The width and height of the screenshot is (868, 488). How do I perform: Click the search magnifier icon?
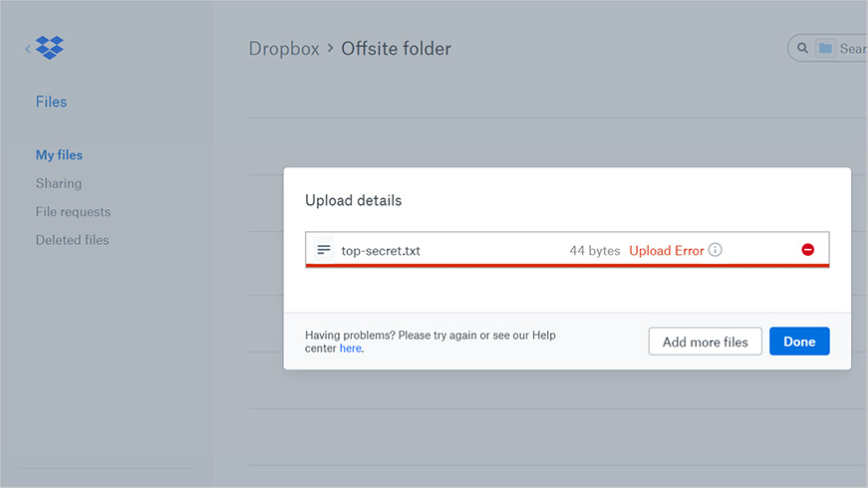802,48
